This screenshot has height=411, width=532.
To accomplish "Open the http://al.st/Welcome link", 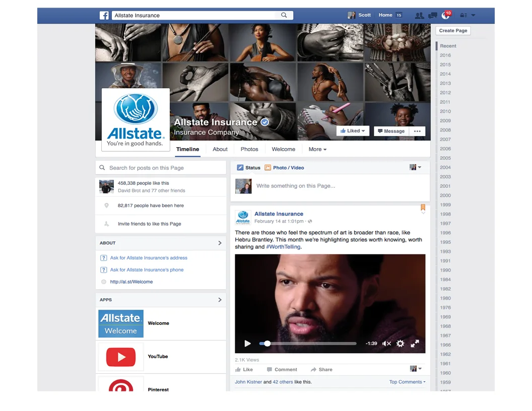I will click(131, 282).
